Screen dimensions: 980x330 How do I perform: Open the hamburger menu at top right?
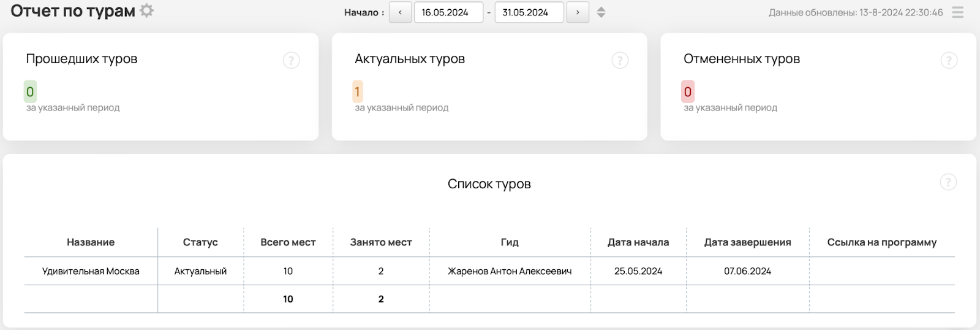(x=958, y=12)
